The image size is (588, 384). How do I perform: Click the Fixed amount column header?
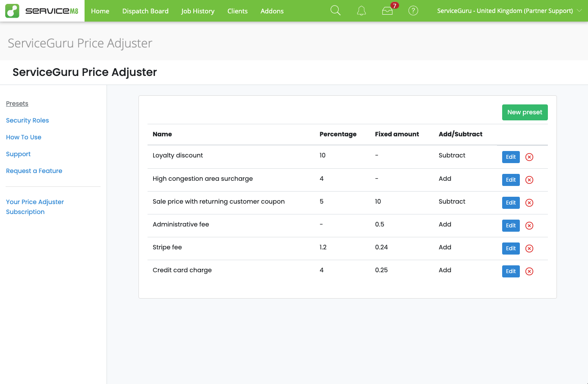pos(397,134)
